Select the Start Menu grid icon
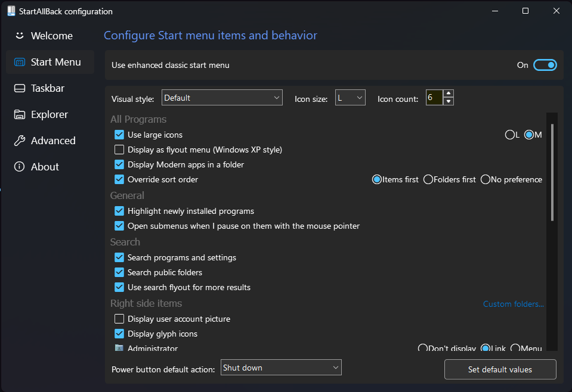 [18, 62]
